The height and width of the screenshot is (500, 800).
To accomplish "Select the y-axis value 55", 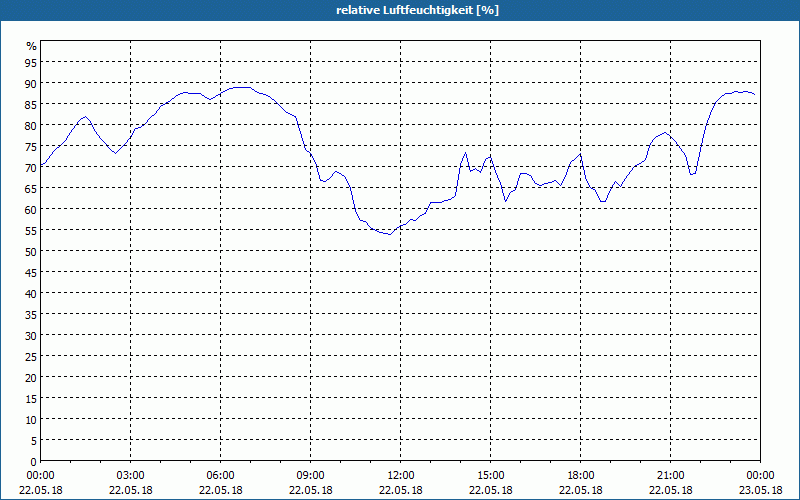I will 31,230.
